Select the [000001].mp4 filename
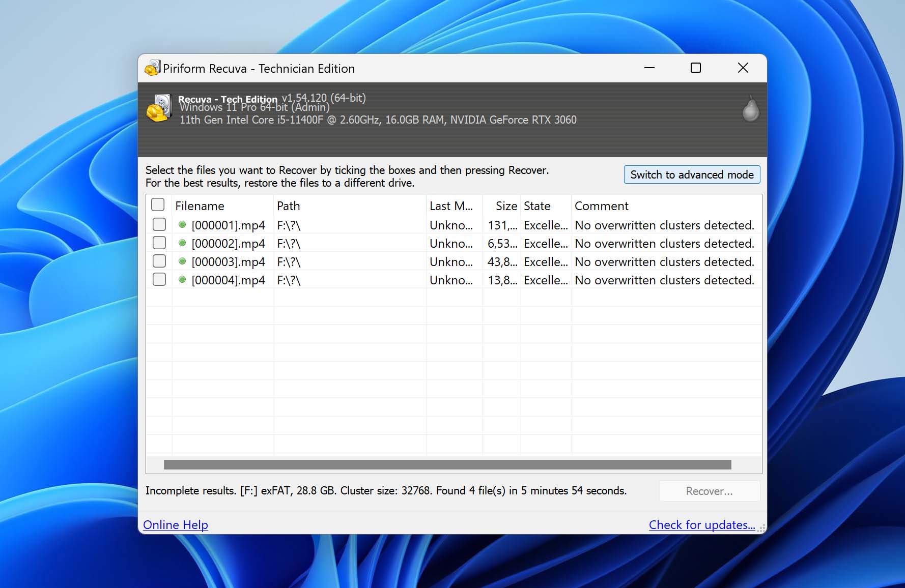 point(228,225)
